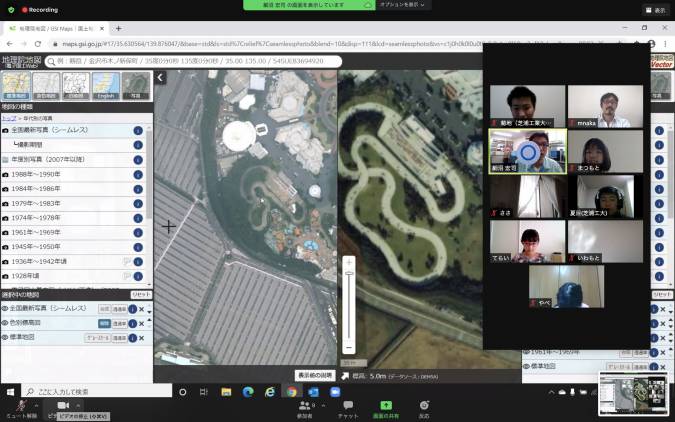Select the standard map base layer thumbnail

click(17, 85)
